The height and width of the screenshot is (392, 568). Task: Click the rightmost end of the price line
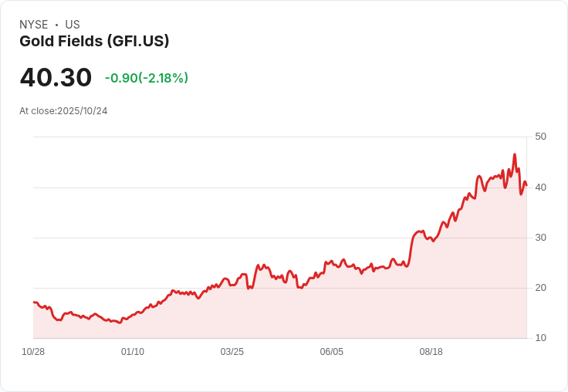coord(526,185)
